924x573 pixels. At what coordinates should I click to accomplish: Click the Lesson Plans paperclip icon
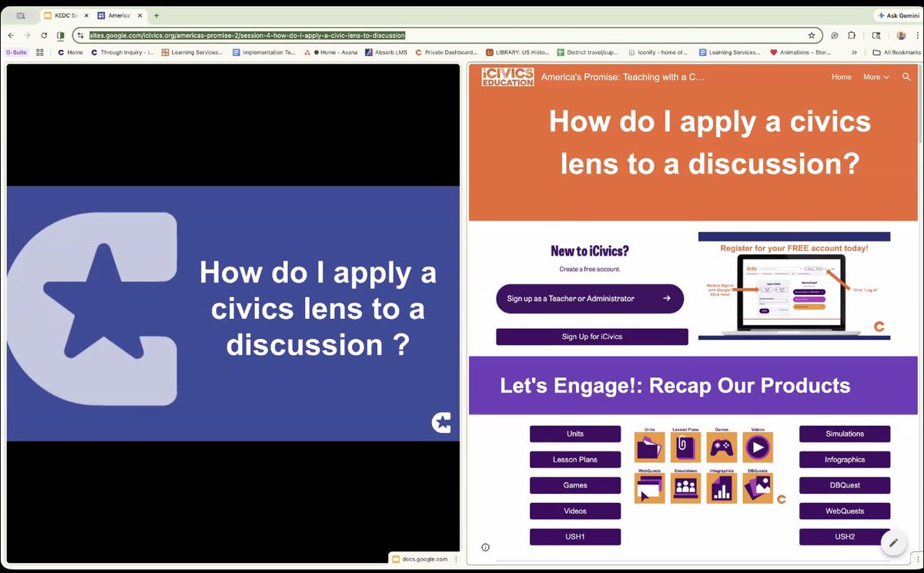point(685,447)
